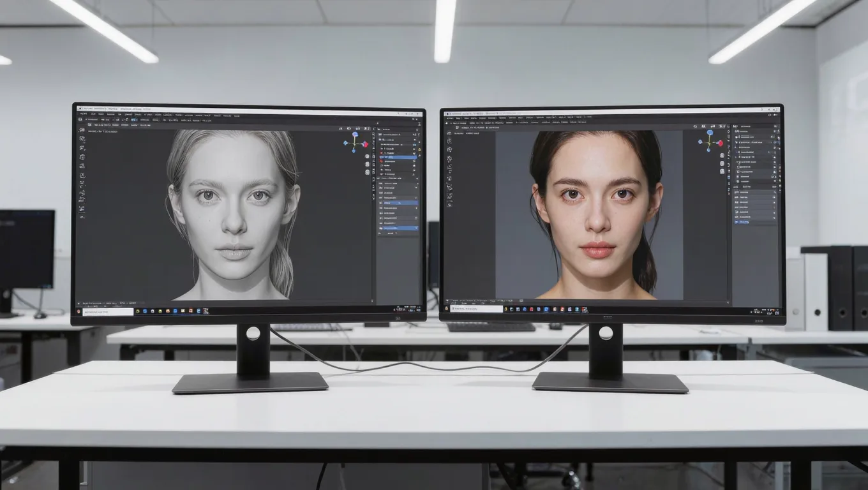Click first round navigation button under right monitor's gizmo

pos(722,156)
